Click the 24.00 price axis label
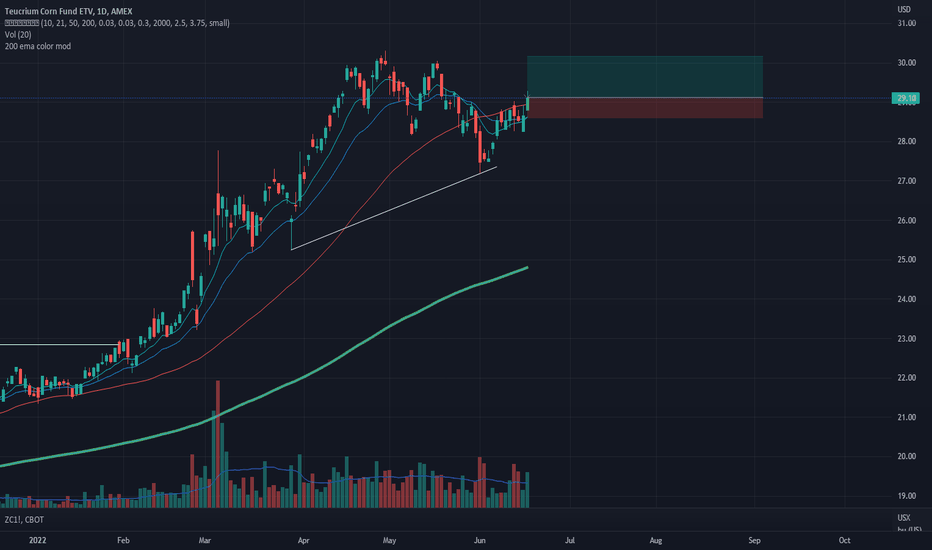The image size is (932, 550). point(906,299)
